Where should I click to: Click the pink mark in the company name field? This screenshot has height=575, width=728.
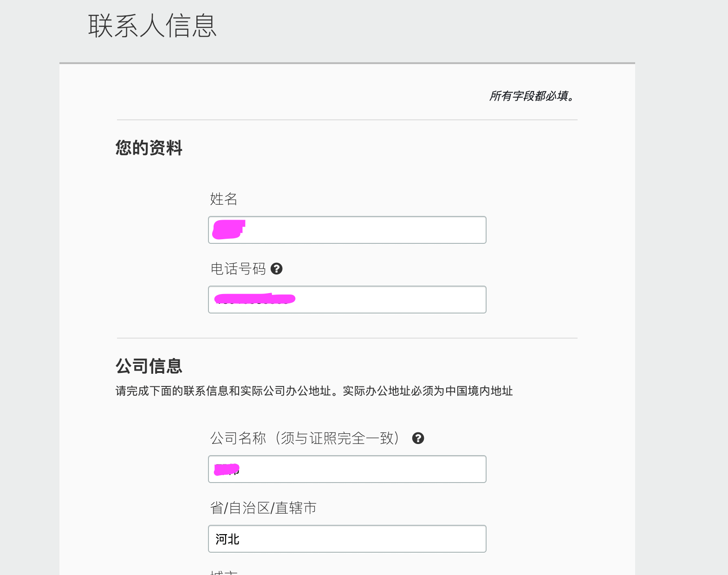point(227,469)
